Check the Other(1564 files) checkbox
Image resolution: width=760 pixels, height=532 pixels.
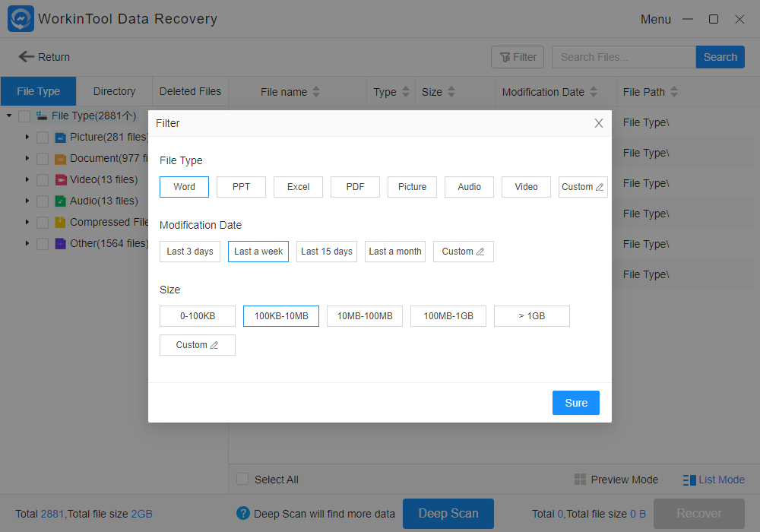click(x=43, y=244)
